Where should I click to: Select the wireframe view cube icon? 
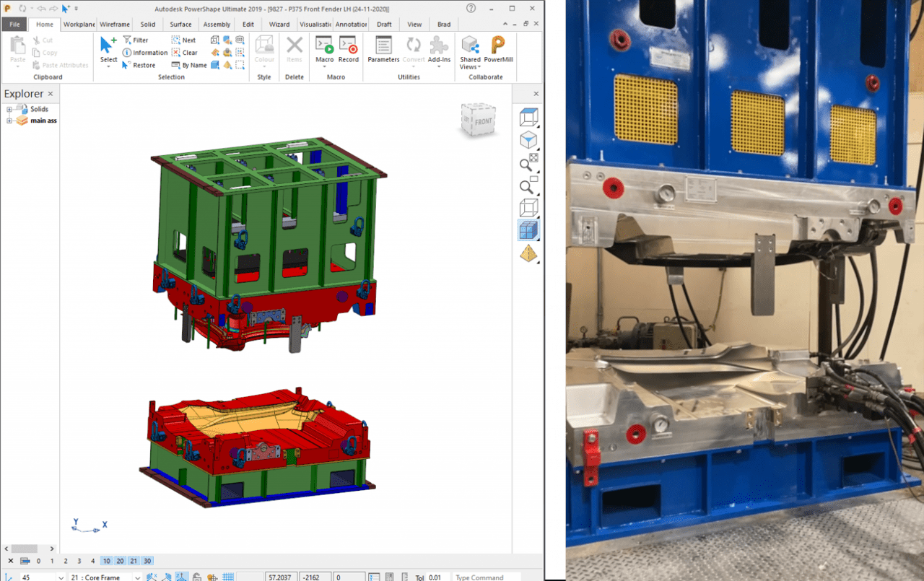(x=528, y=207)
